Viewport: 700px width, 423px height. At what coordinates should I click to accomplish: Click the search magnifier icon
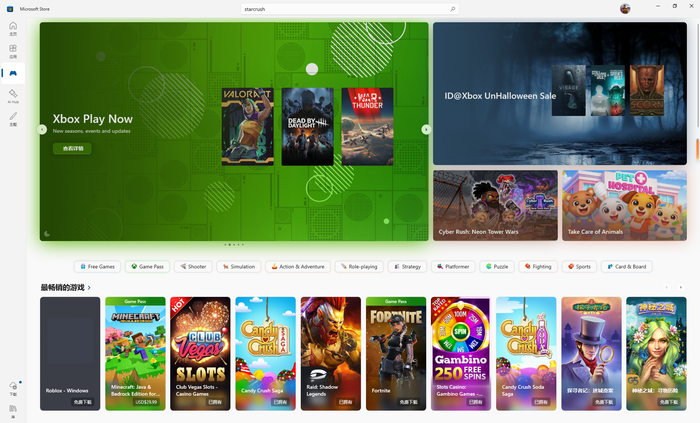tap(452, 9)
